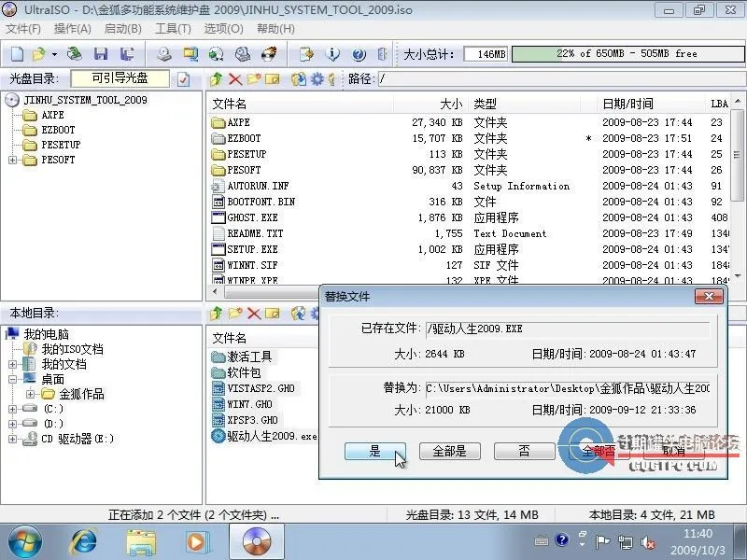Click the red delete icon in disc toolbar

click(x=233, y=80)
